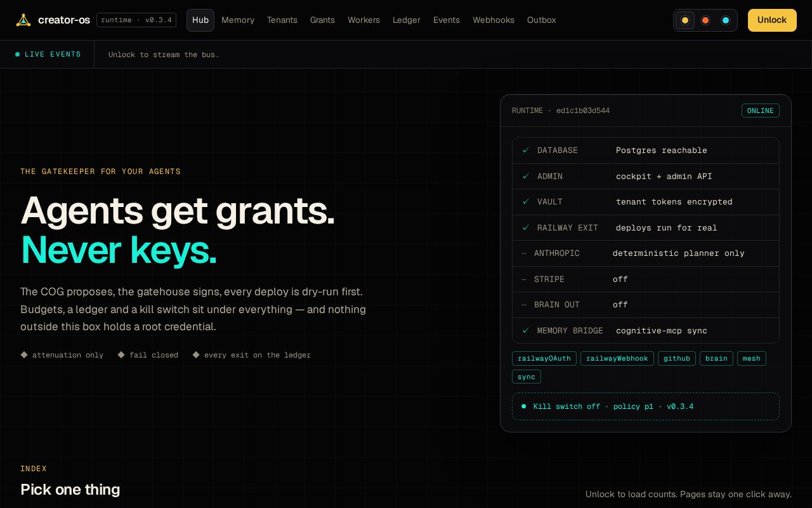The height and width of the screenshot is (508, 812).
Task: Click the ONLINE status badge
Action: 761,110
